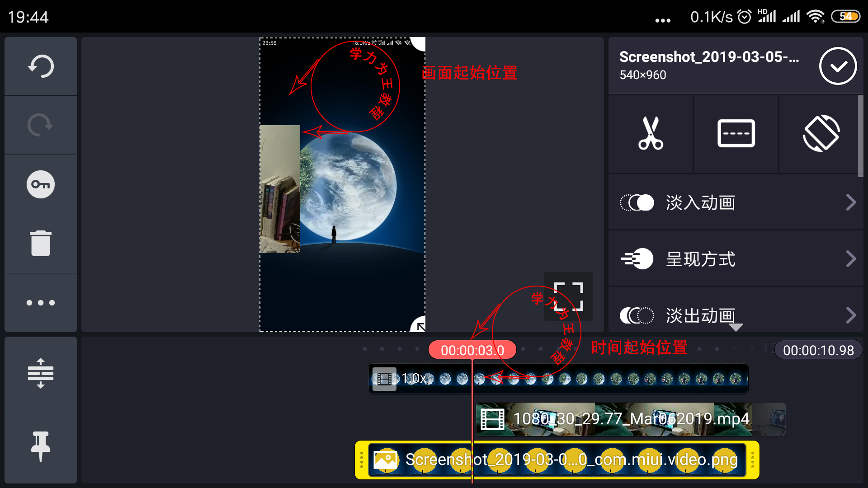Open the rotate/mirror tool icon
Screen dimensions: 868x488
point(821,133)
